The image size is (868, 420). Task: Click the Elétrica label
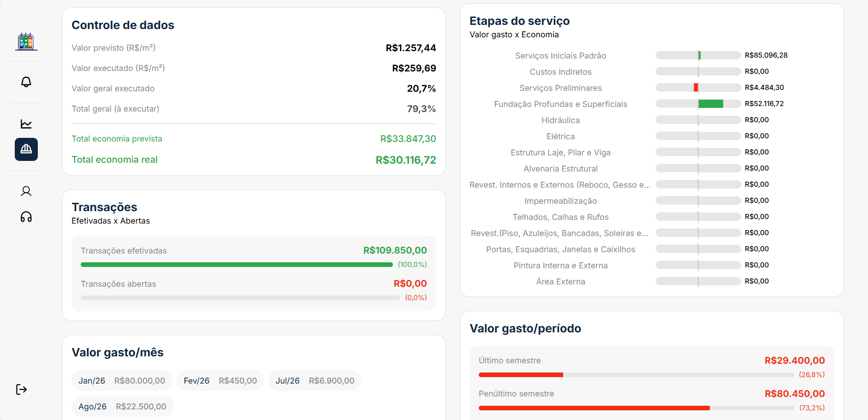tap(560, 136)
